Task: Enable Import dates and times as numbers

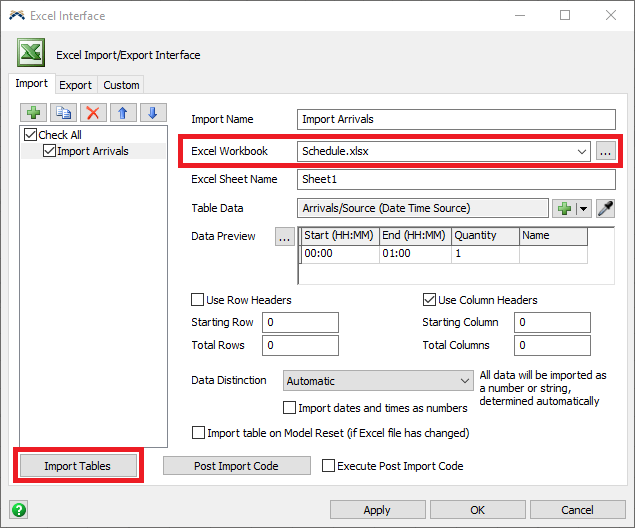Action: (290, 408)
